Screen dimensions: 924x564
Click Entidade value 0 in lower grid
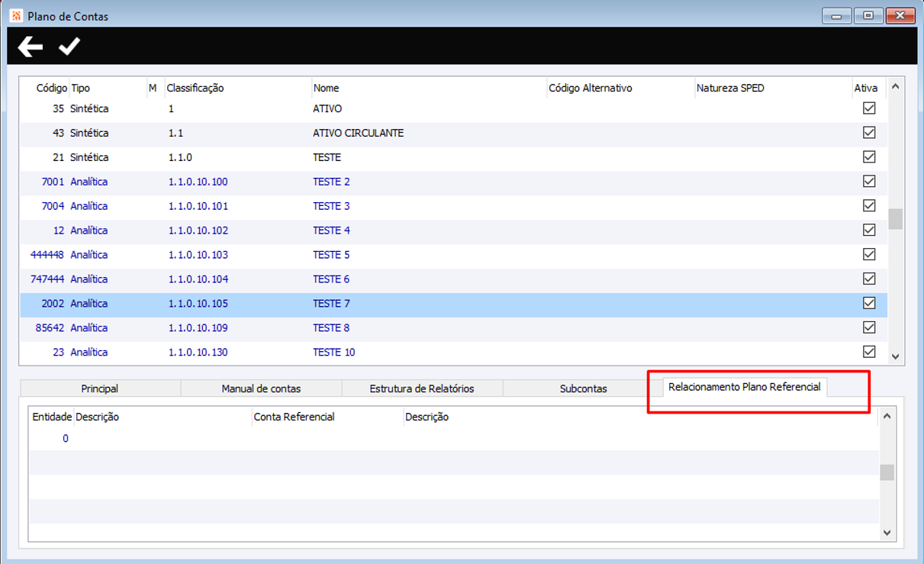tap(66, 439)
